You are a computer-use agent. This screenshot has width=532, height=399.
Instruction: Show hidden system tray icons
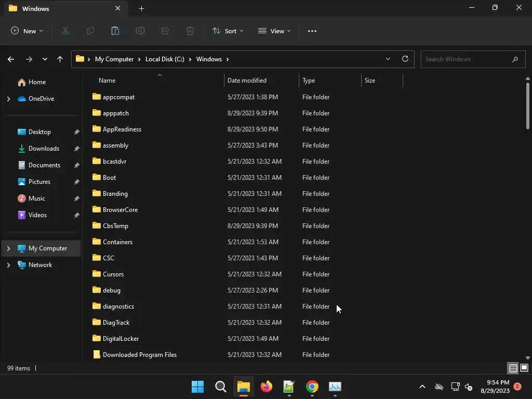(x=422, y=387)
